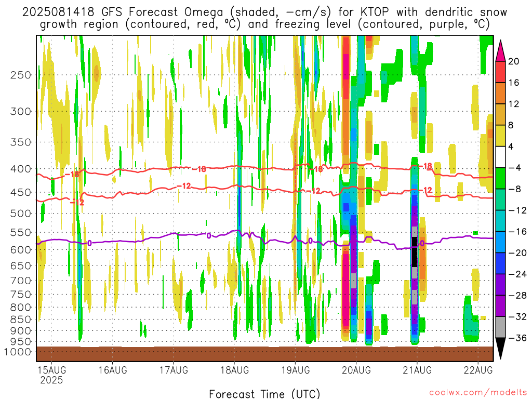Click the 21AUG date label
532x399 pixels.
[x=417, y=370]
